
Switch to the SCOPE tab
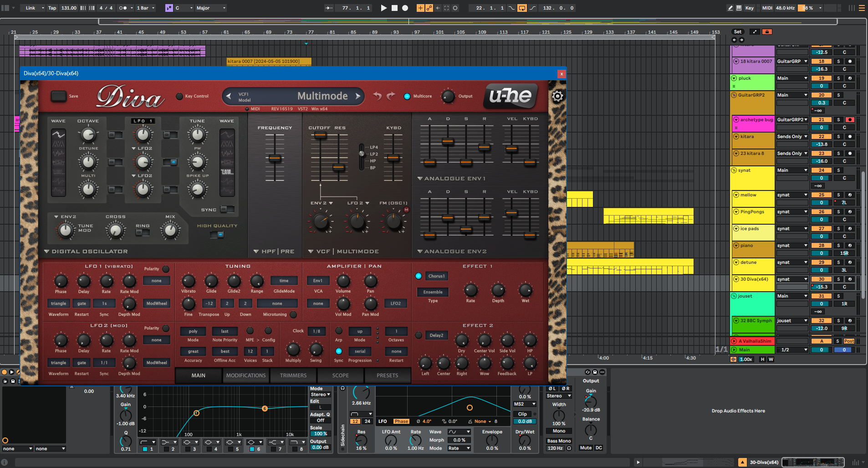pyautogui.click(x=341, y=375)
